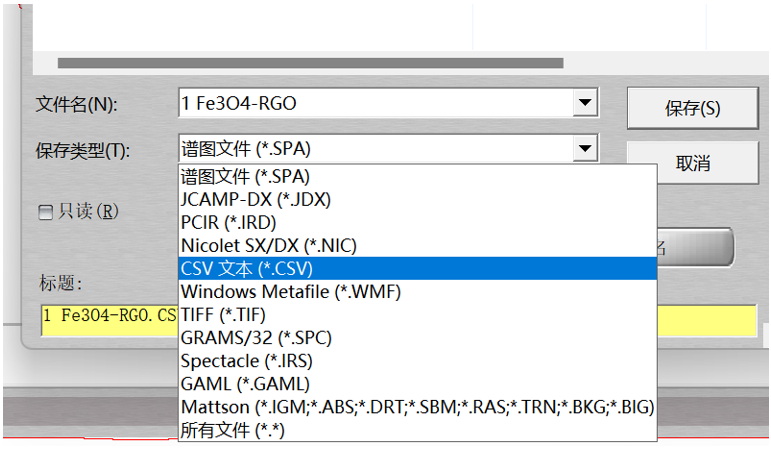Select TIFF (*.TIF) format
771x449 pixels.
(417, 315)
